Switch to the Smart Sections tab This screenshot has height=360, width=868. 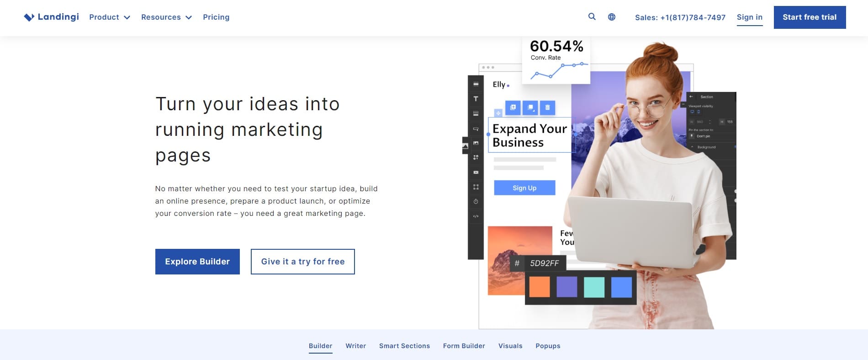pyautogui.click(x=404, y=346)
